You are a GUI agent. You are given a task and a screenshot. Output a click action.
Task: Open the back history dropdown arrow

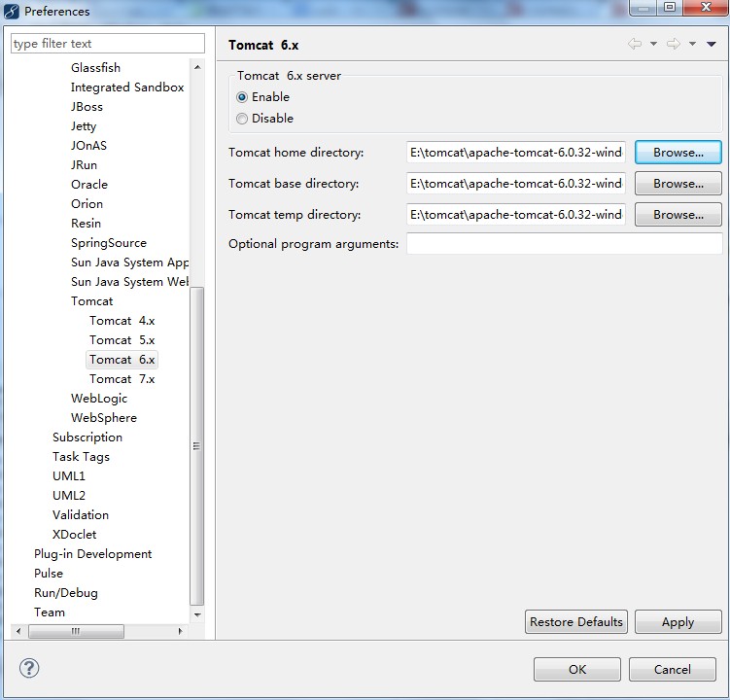[x=653, y=44]
